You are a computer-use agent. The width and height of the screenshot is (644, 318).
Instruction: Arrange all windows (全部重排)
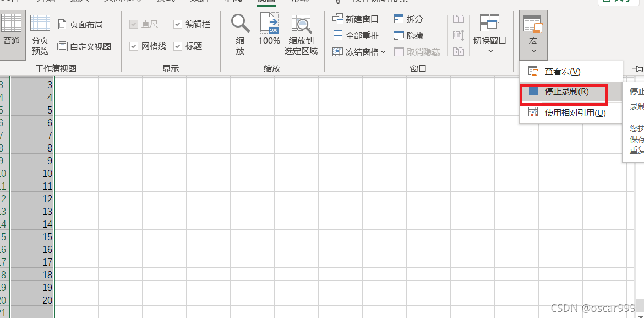point(356,35)
